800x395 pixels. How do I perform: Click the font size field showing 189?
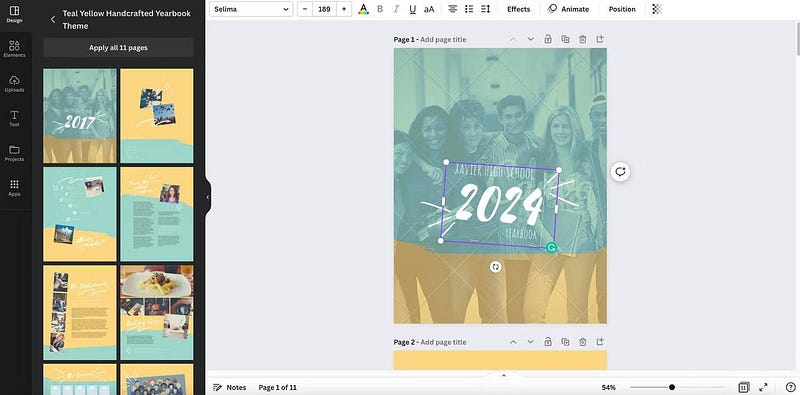pyautogui.click(x=324, y=9)
